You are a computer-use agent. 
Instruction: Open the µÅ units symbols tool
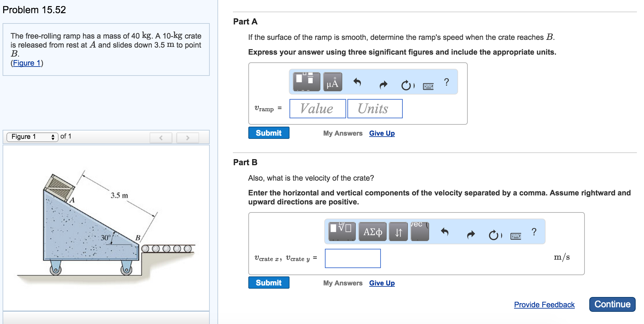[x=332, y=82]
